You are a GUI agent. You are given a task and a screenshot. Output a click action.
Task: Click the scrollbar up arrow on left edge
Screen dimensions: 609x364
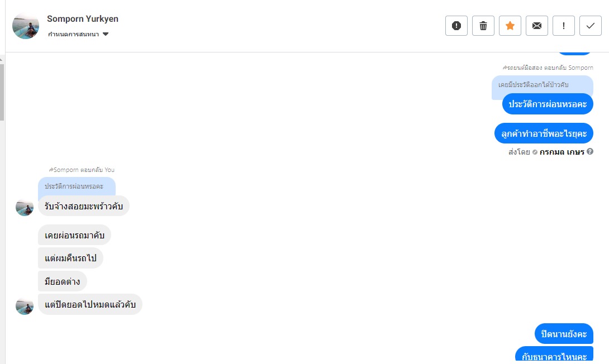pyautogui.click(x=2, y=59)
